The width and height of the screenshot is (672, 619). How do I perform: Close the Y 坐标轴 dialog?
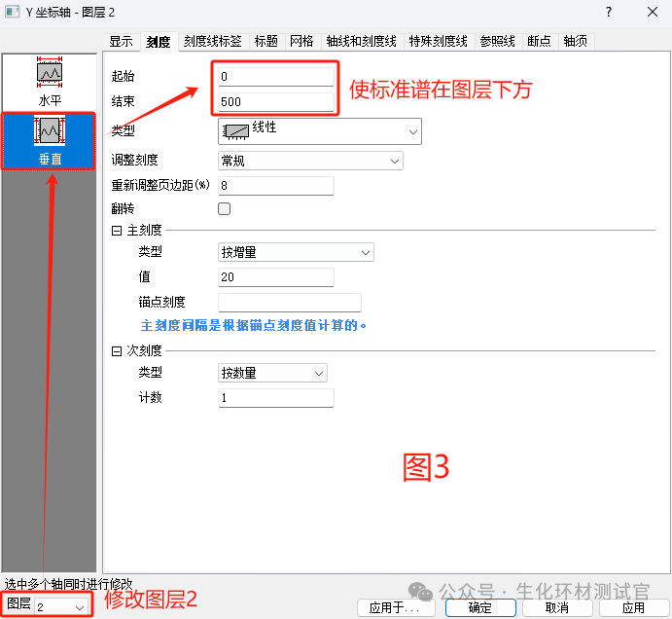pos(653,12)
